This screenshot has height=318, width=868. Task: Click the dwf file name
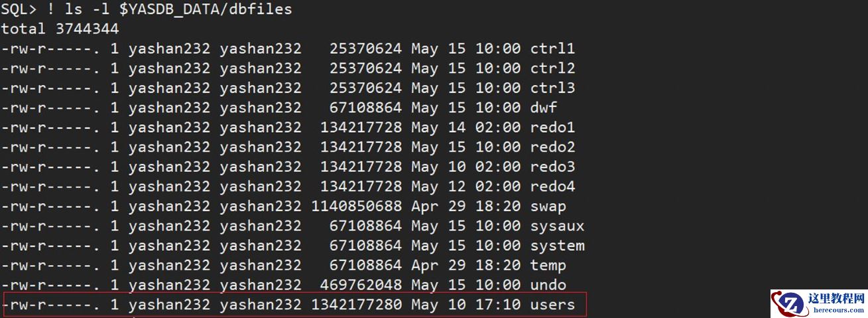coord(544,108)
